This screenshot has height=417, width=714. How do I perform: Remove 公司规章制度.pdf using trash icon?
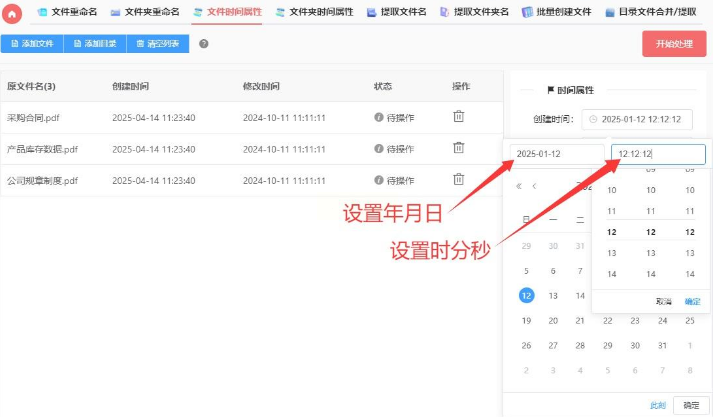459,179
